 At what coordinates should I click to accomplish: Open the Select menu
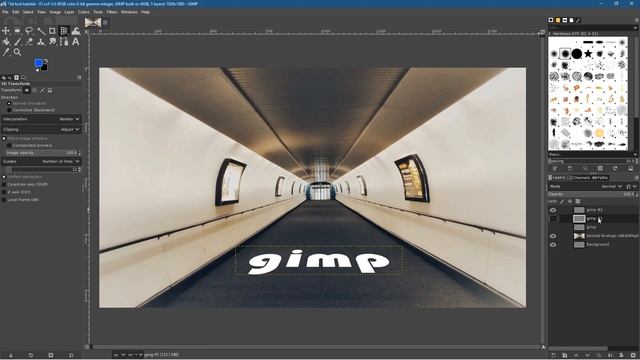coord(28,12)
